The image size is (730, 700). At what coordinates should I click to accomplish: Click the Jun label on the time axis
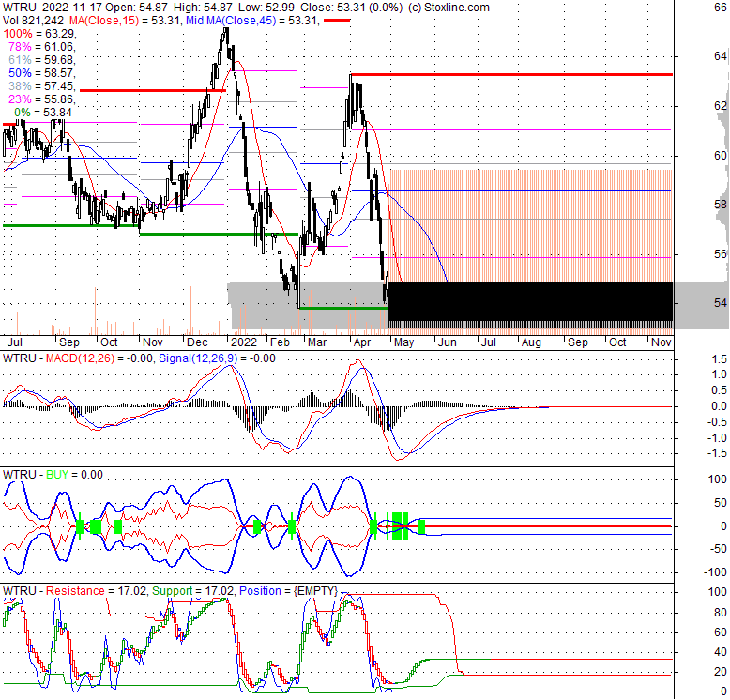coord(447,342)
